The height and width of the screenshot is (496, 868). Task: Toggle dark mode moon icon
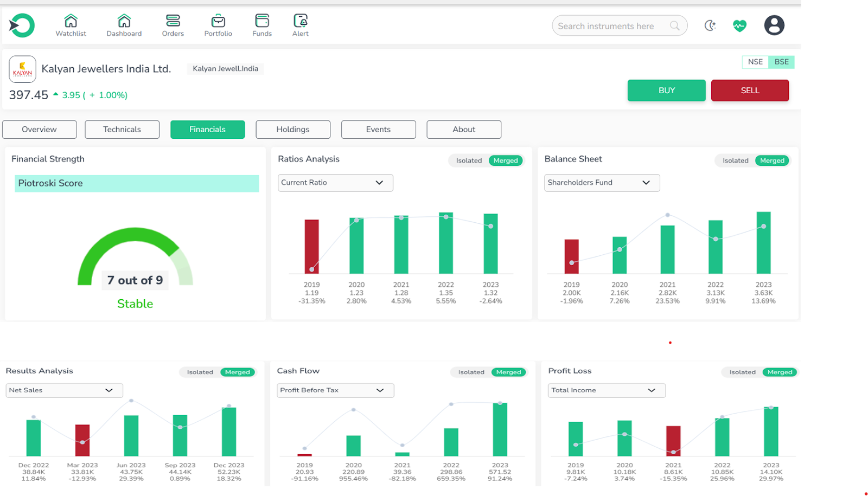(x=710, y=25)
